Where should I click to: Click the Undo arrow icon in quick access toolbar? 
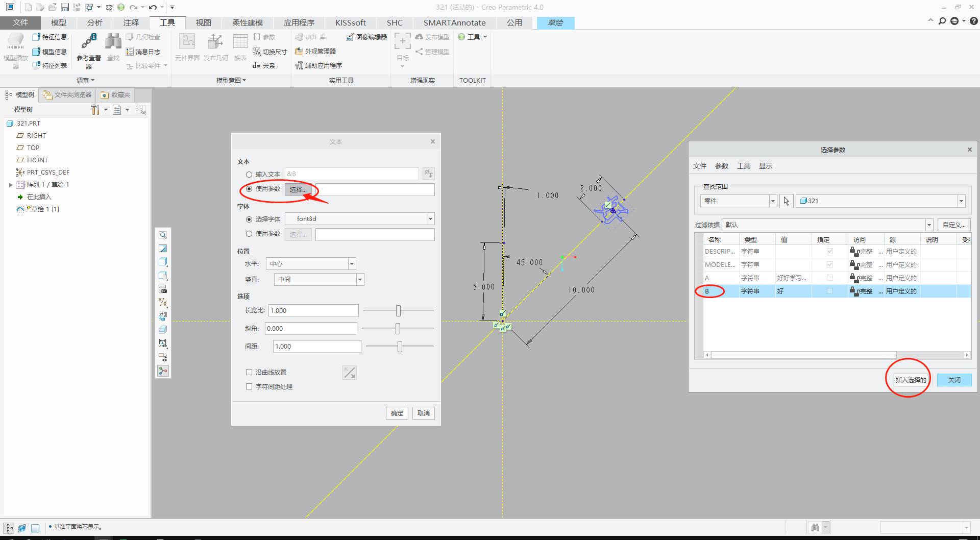pos(153,7)
